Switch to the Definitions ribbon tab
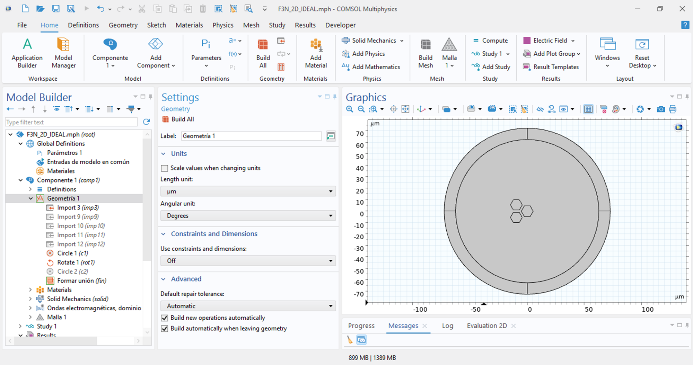Viewport: 693px width, 365px height. pos(83,25)
